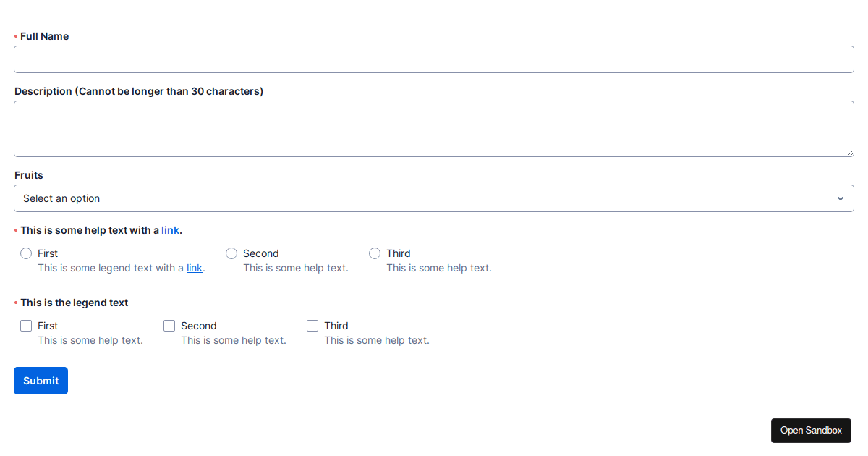Click the Submit button

(x=41, y=380)
